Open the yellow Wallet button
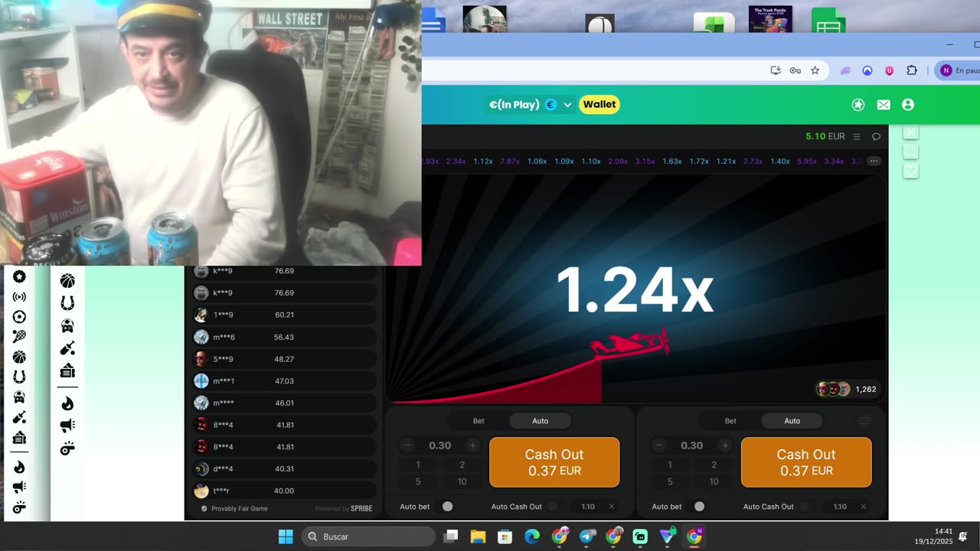The image size is (980, 551). point(599,104)
